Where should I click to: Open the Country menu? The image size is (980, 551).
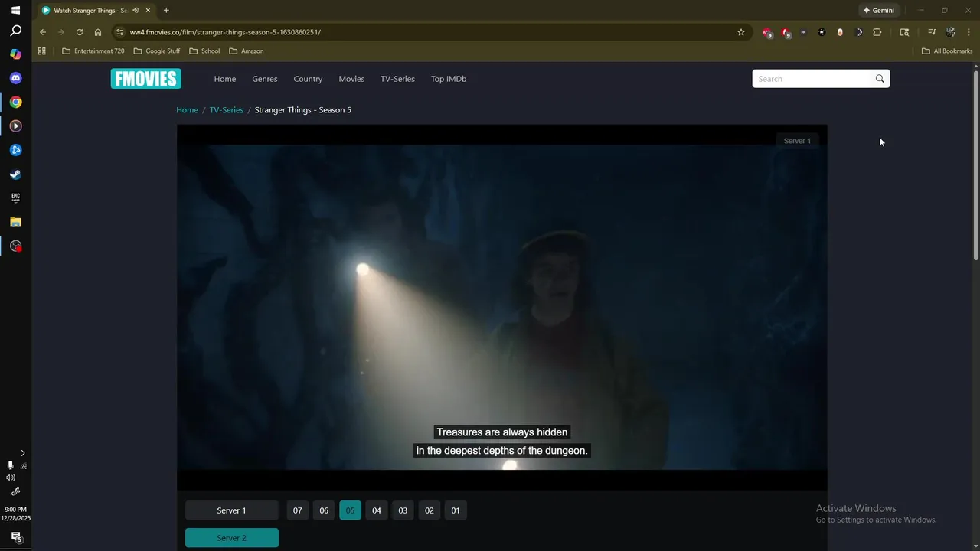point(308,79)
